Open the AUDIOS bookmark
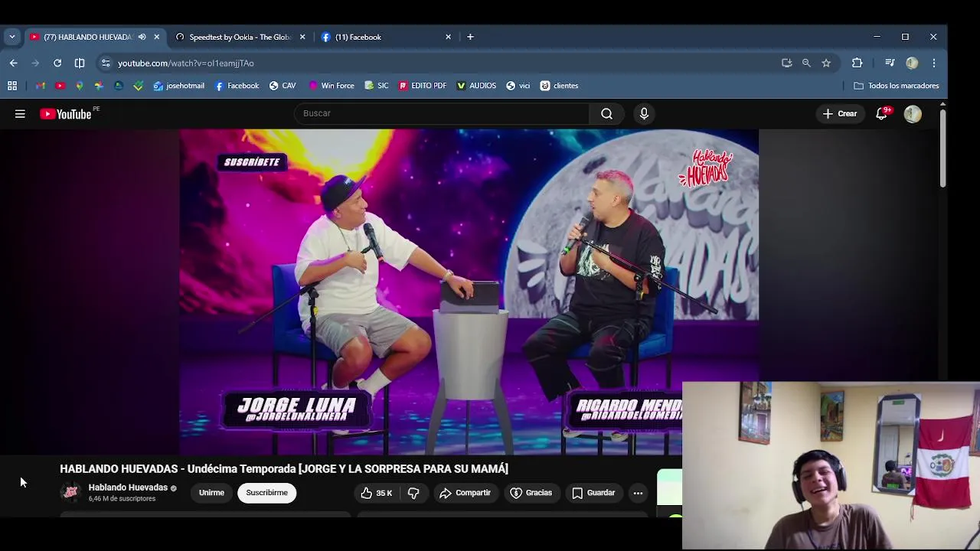 coord(476,86)
